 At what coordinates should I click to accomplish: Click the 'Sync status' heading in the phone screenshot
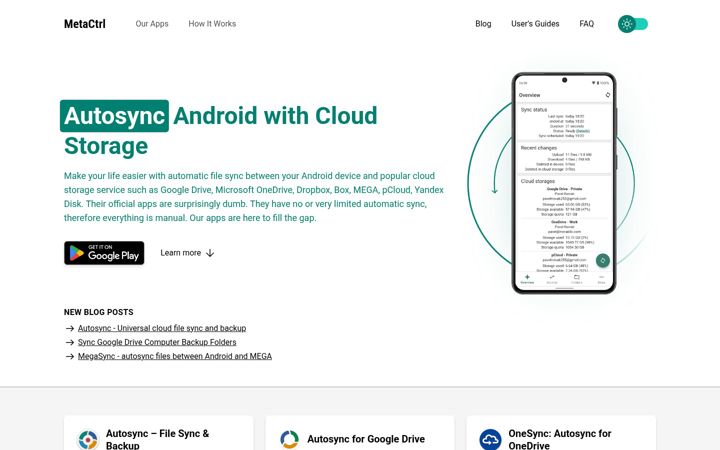pos(534,110)
